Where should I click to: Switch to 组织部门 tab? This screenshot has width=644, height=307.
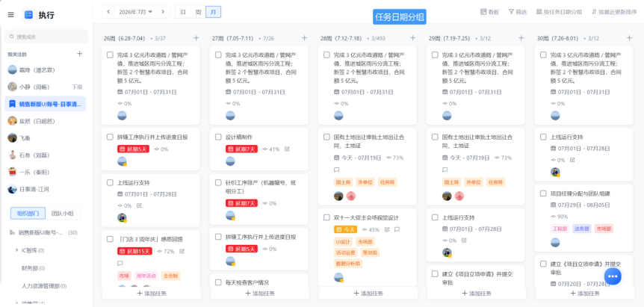tap(28, 213)
